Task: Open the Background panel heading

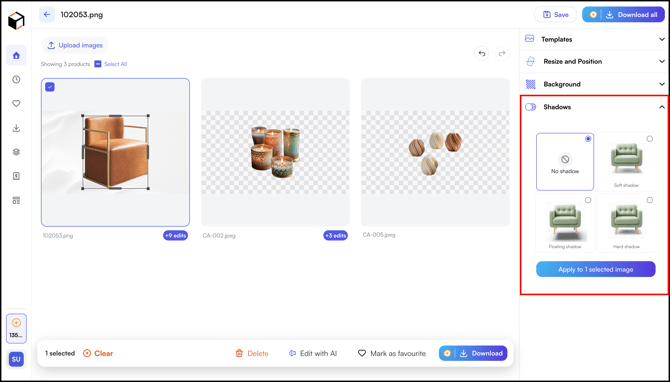Action: pos(562,84)
